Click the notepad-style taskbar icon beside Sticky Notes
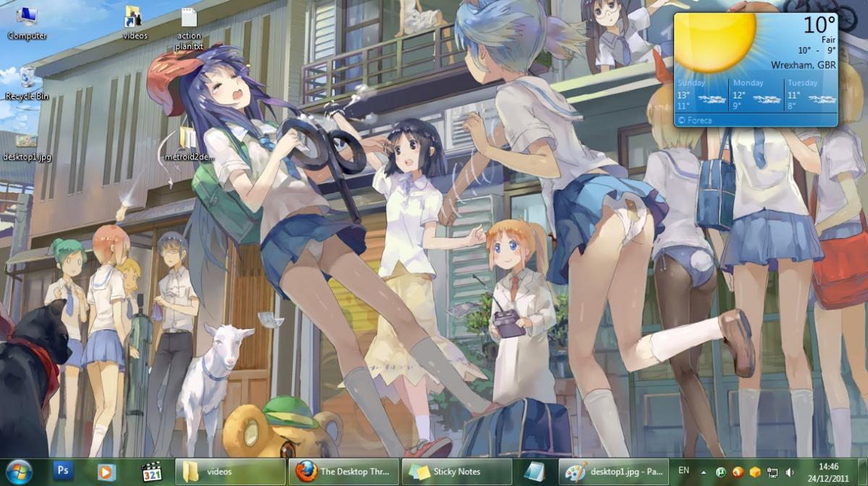The height and width of the screenshot is (486, 868). [x=535, y=472]
